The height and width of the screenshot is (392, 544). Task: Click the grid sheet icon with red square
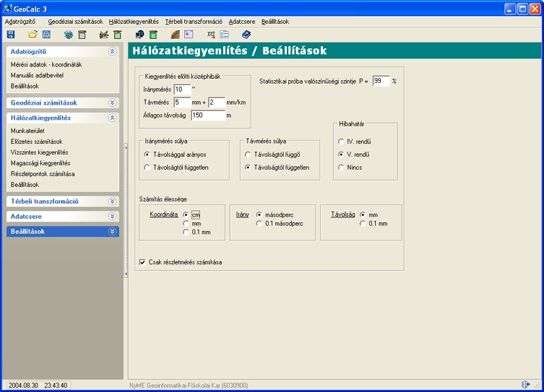click(x=189, y=35)
